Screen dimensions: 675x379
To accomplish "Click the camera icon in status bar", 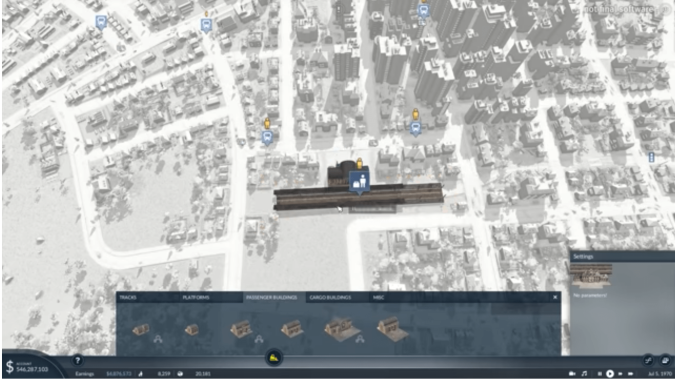I will 572,373.
